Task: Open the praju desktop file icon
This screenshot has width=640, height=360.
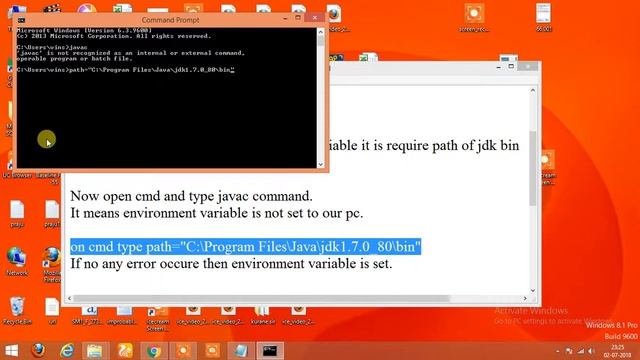Action: 17,214
